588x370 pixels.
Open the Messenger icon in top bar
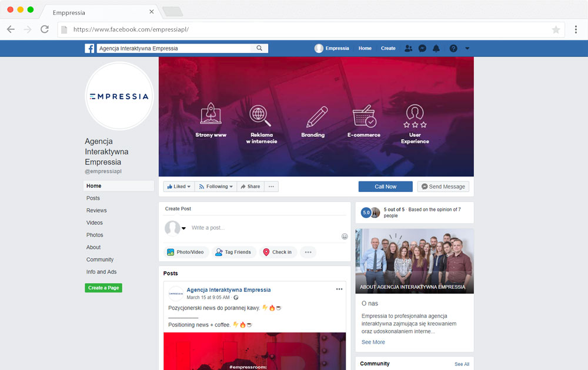coord(422,48)
